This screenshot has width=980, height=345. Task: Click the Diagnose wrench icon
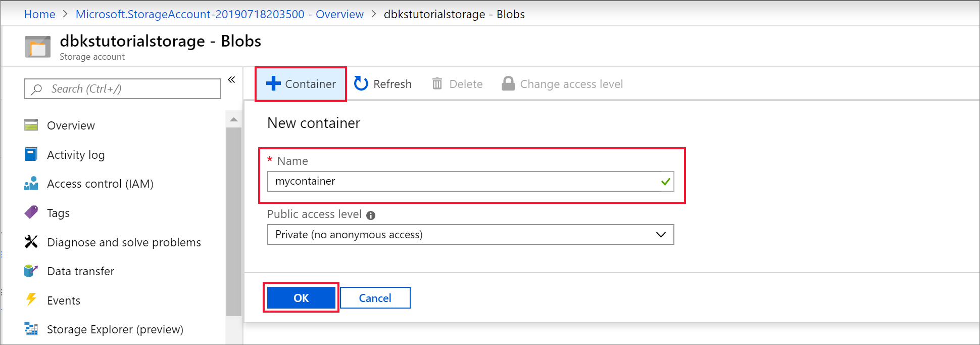click(x=31, y=241)
